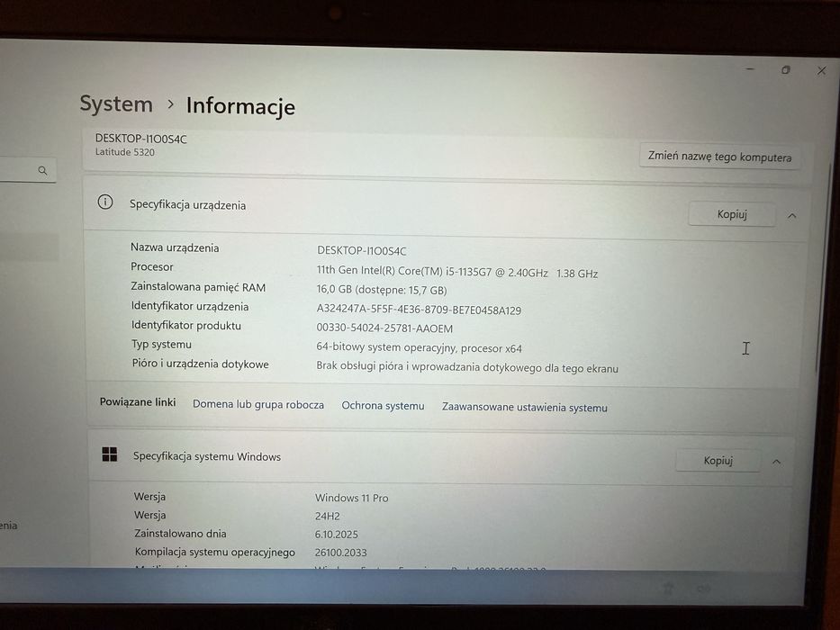Click the Windows logo icon beside Specyfikacja systemu Windows
This screenshot has height=630, width=840.
coord(110,454)
